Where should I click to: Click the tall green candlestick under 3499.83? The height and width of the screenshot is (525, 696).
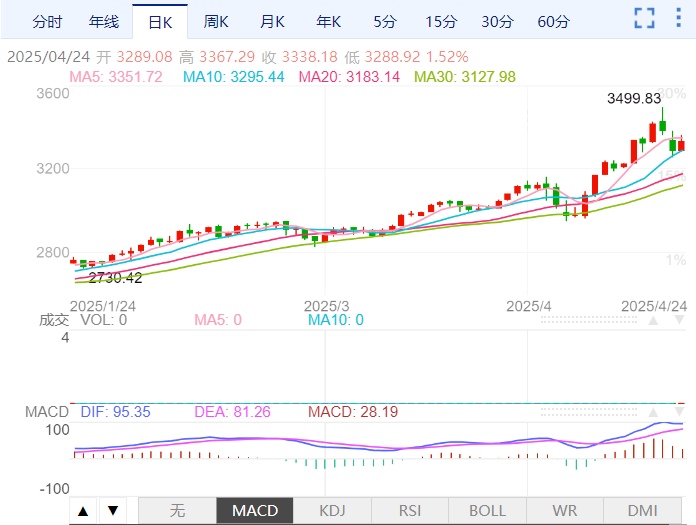(663, 121)
